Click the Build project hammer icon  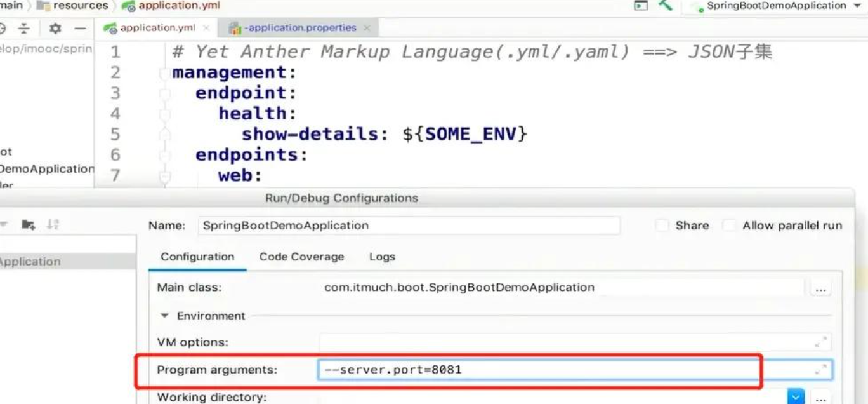tap(665, 5)
